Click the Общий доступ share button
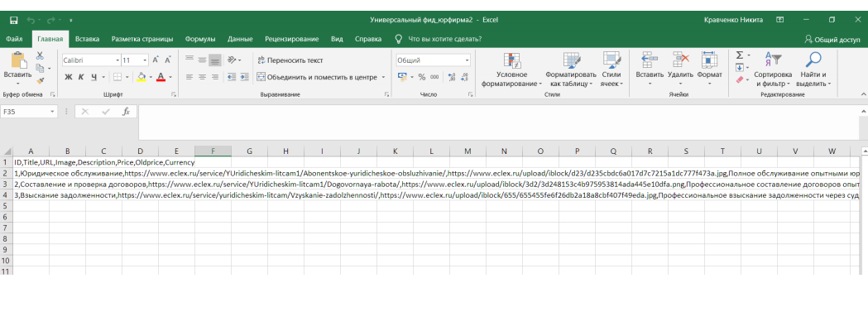 coord(832,39)
